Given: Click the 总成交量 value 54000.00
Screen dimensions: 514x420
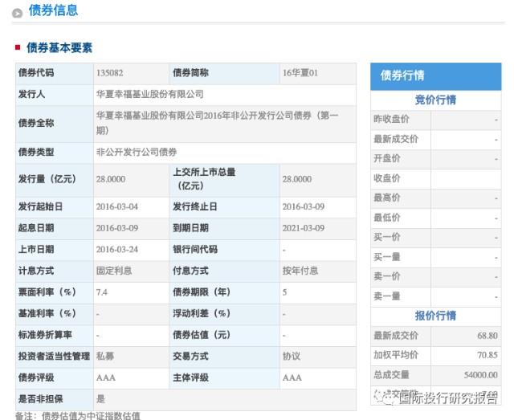Looking at the screenshot, I should click(480, 375).
